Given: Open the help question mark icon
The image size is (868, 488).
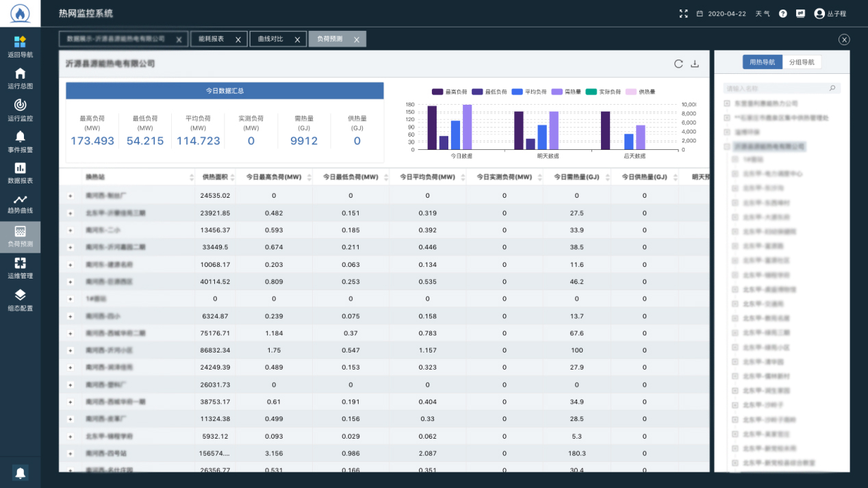Looking at the screenshot, I should point(783,14).
